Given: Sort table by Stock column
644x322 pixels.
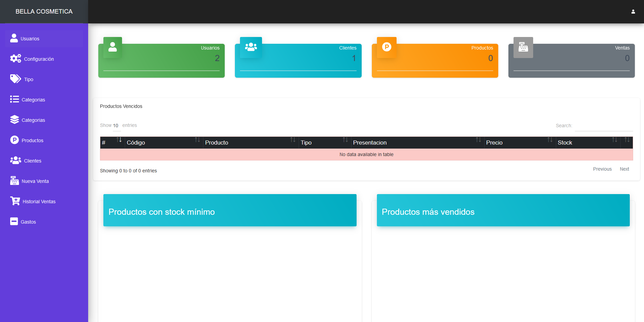Looking at the screenshot, I should (588, 143).
